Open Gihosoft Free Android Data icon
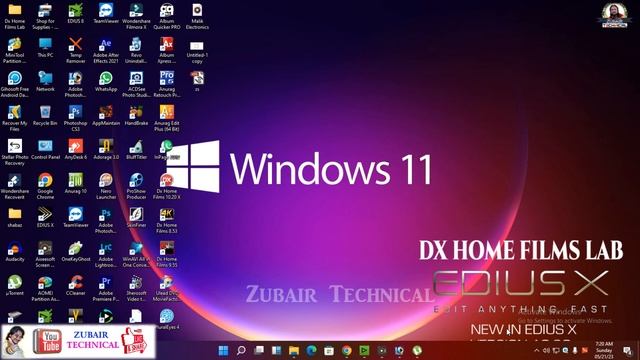Image resolution: width=640 pixels, height=360 pixels. click(15, 84)
